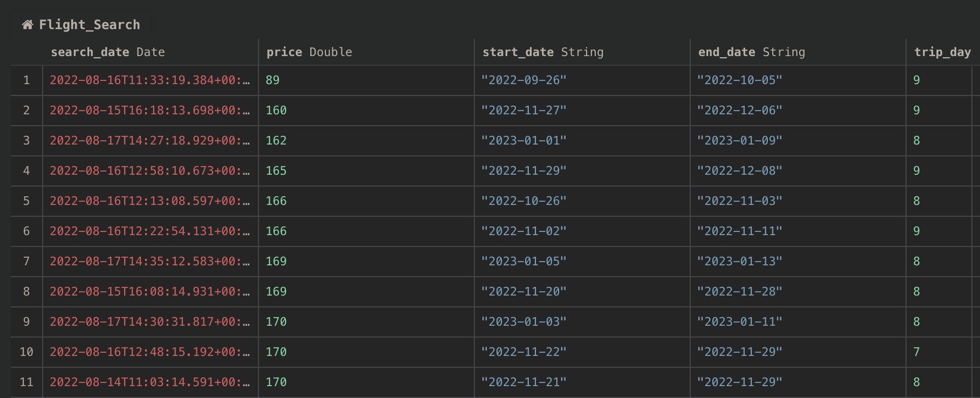
Task: Click the start_date cell "2023-01-03"
Action: [x=523, y=322]
